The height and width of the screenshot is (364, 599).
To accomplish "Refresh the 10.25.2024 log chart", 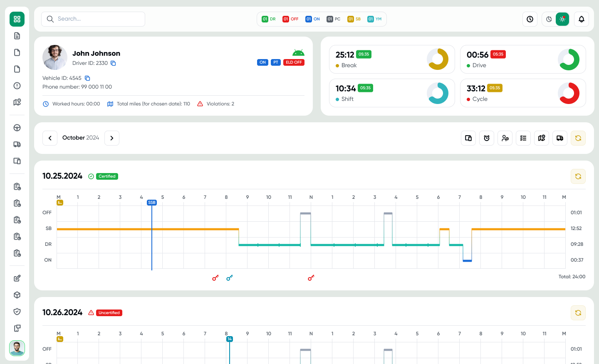I will coord(578,176).
